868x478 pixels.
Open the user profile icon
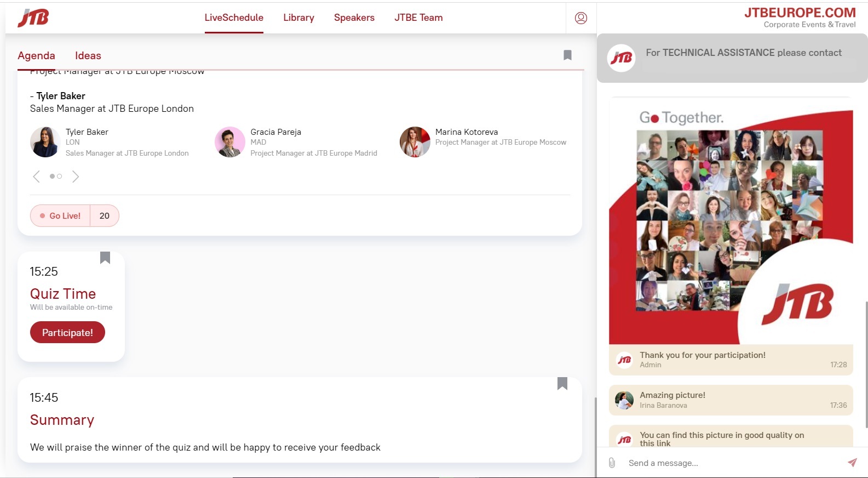point(581,18)
